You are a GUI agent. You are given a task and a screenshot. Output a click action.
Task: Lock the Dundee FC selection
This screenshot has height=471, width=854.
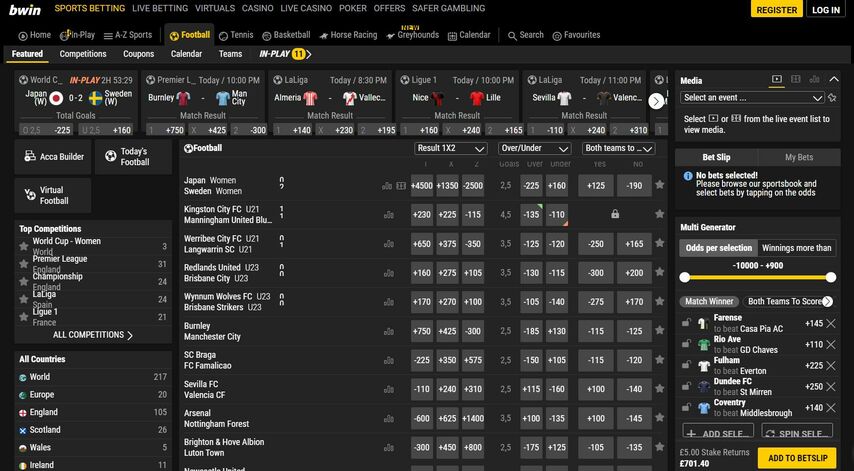pyautogui.click(x=686, y=386)
